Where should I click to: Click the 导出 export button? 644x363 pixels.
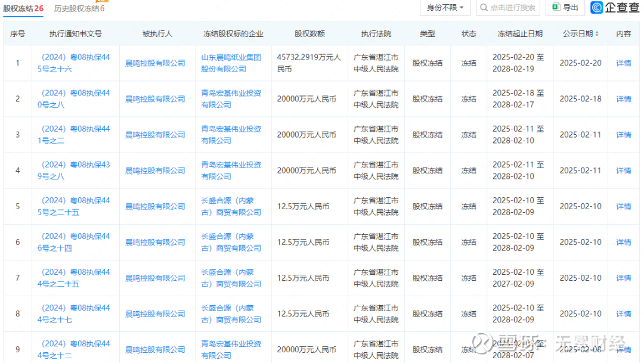[x=565, y=7]
